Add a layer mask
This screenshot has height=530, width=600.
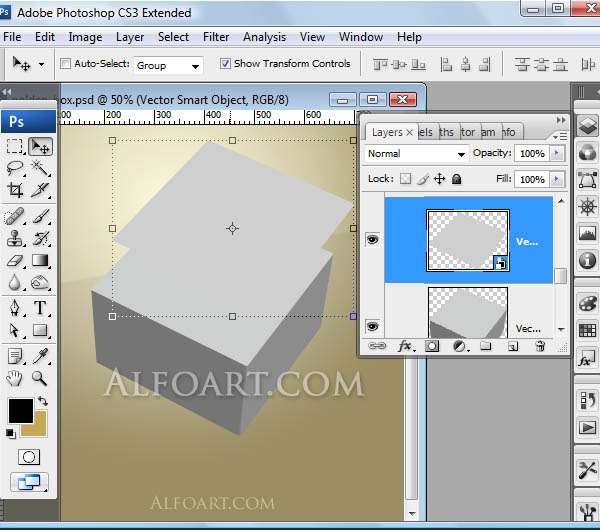click(x=432, y=346)
